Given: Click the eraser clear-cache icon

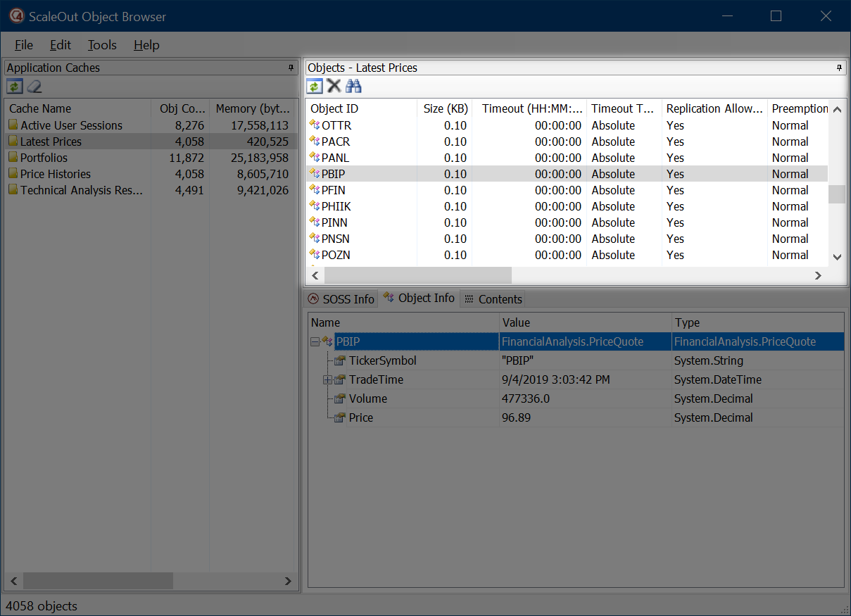Looking at the screenshot, I should [34, 87].
